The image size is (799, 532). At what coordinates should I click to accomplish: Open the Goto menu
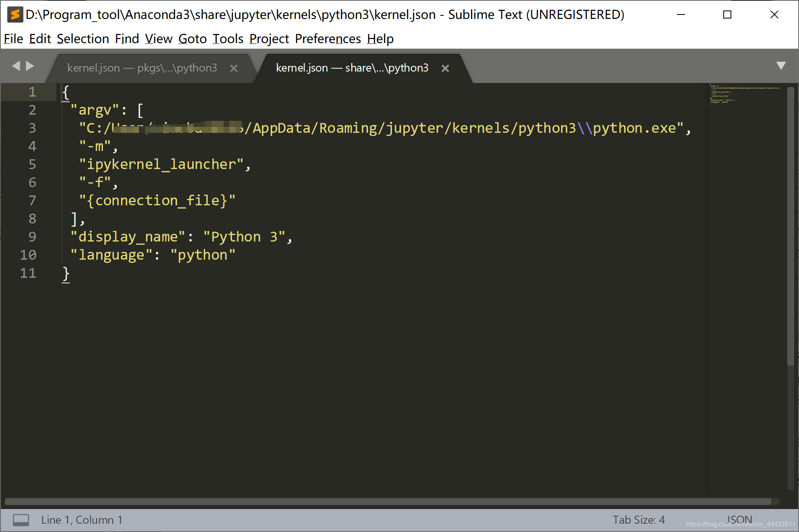193,39
